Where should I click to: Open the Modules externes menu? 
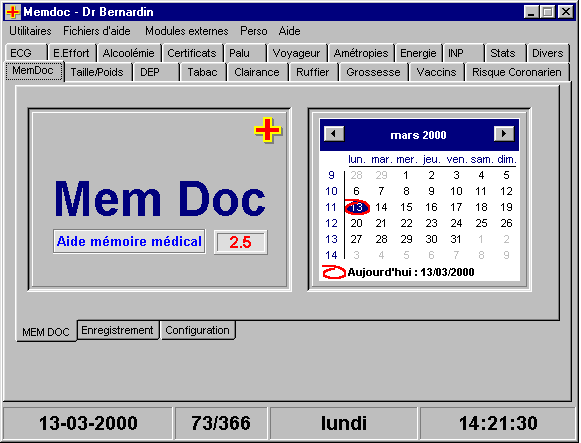point(186,31)
